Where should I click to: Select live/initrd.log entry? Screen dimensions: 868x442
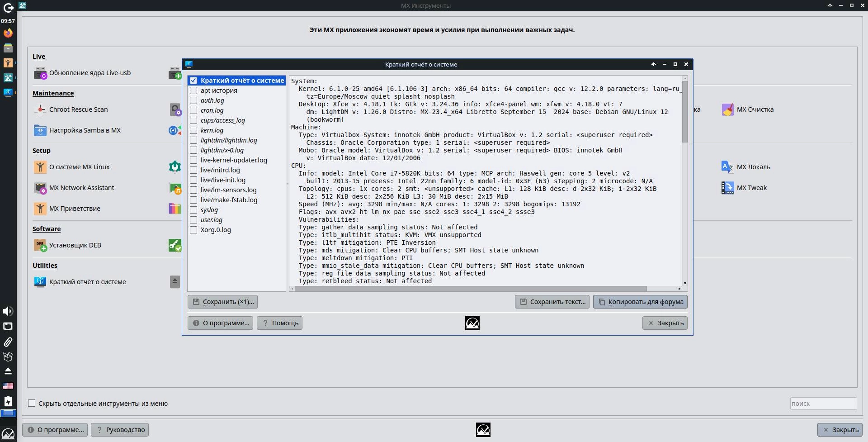pyautogui.click(x=220, y=170)
